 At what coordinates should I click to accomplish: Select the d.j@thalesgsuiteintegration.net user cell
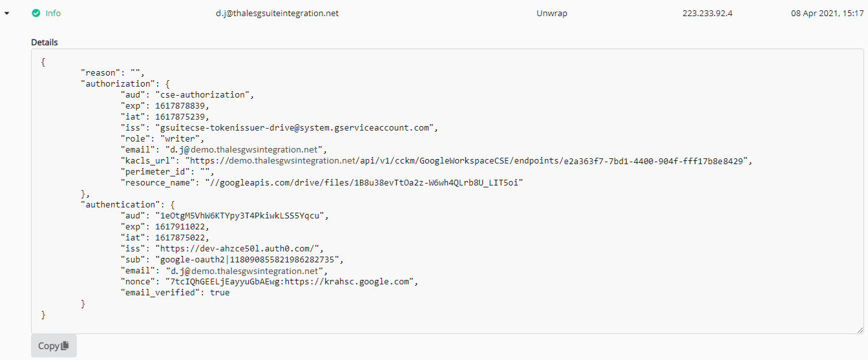(277, 14)
